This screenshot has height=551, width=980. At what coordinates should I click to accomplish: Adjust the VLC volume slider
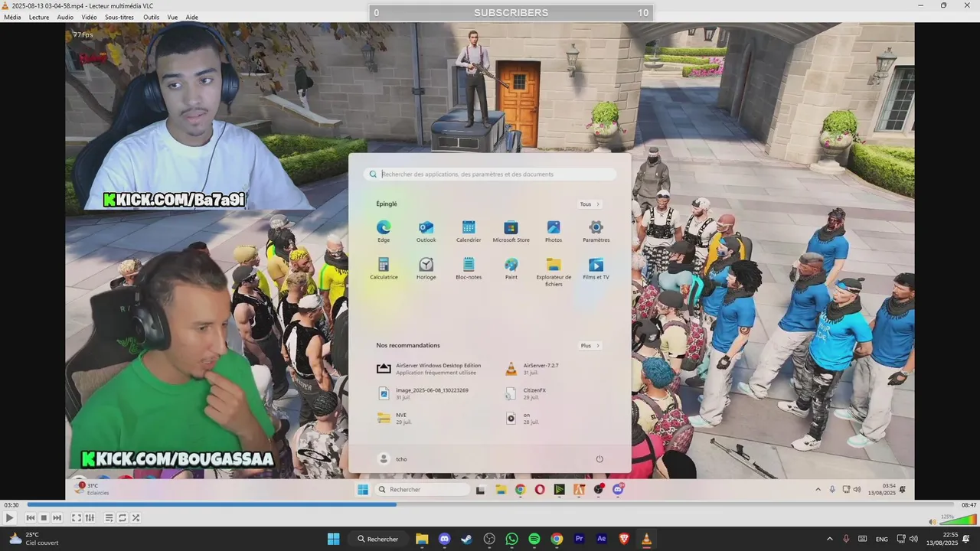click(x=958, y=520)
